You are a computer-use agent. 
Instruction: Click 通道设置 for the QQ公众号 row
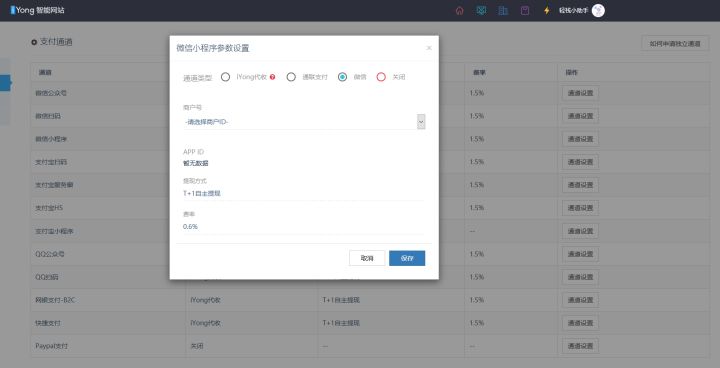[x=580, y=254]
